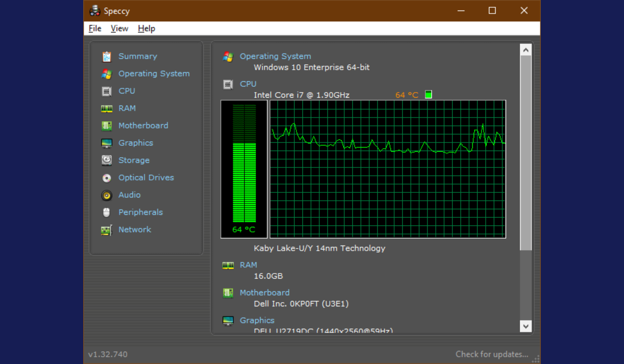Screen dimensions: 624x364
Task: Click the Peripherals mouse icon
Action: coord(107,212)
